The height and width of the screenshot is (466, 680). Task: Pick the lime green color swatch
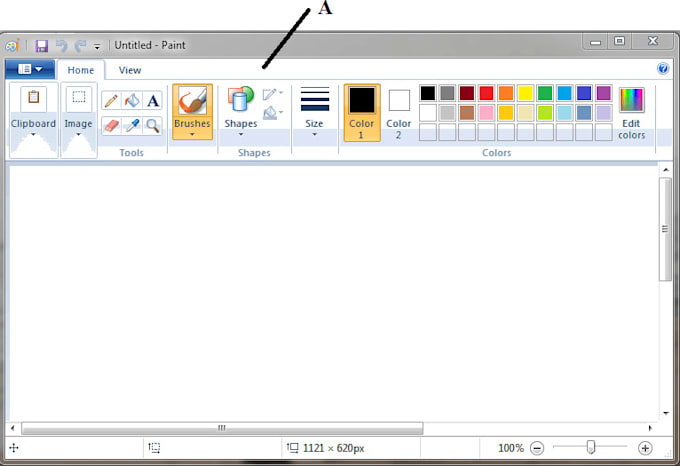click(545, 113)
